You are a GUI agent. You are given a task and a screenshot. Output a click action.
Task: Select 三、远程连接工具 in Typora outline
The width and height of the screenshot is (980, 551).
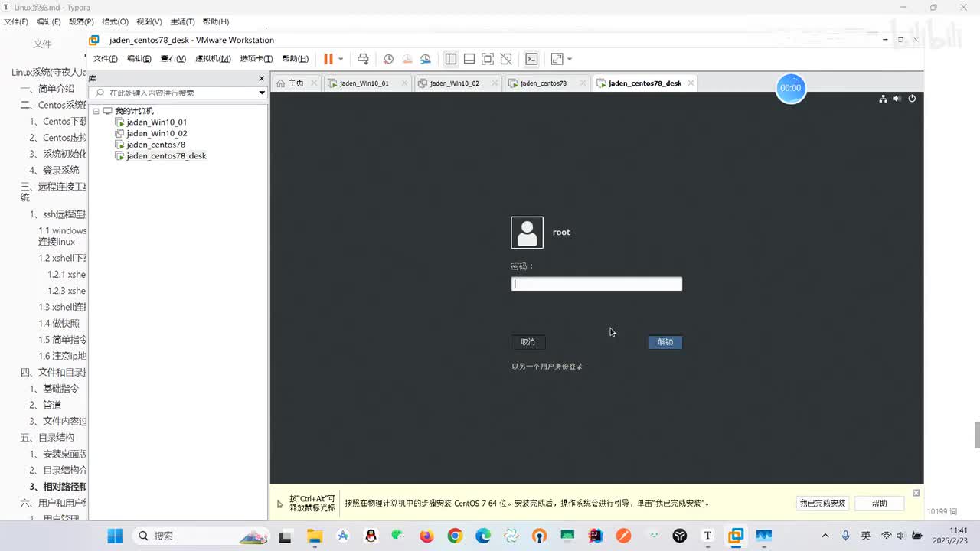(x=54, y=191)
